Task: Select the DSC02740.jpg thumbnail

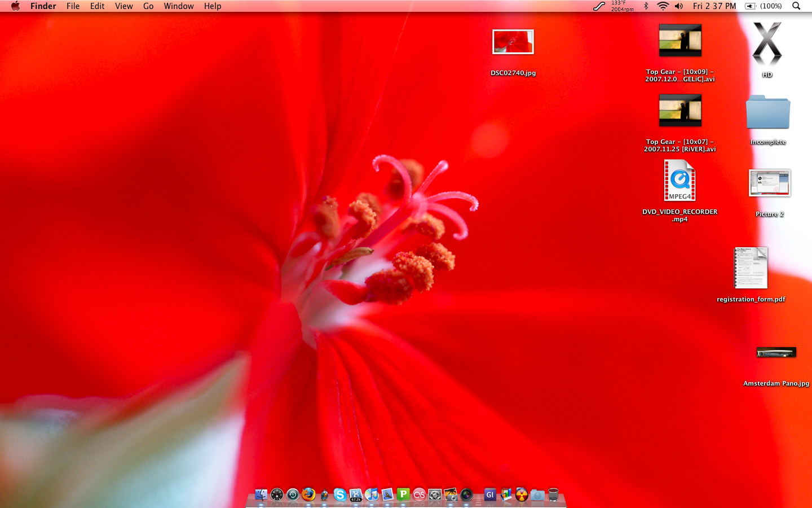Action: tap(513, 42)
